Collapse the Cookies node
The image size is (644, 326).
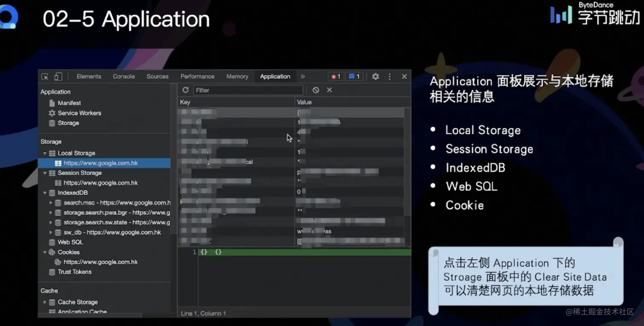tap(45, 252)
